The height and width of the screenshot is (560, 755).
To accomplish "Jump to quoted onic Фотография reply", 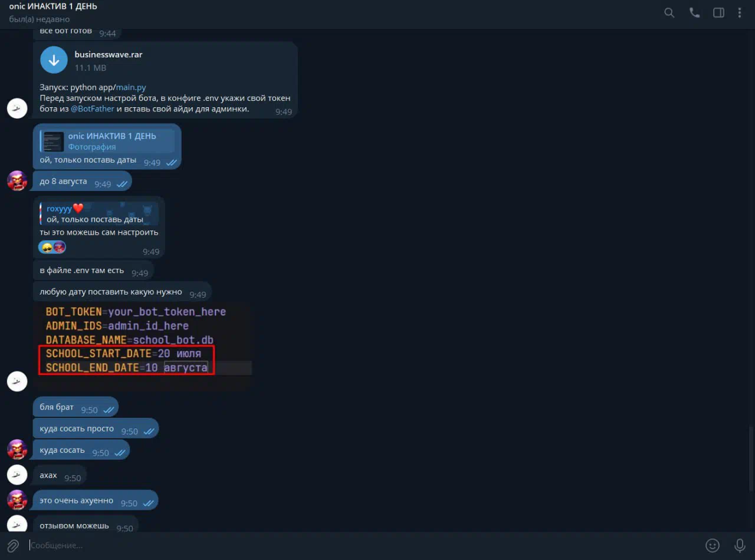I will click(x=107, y=141).
